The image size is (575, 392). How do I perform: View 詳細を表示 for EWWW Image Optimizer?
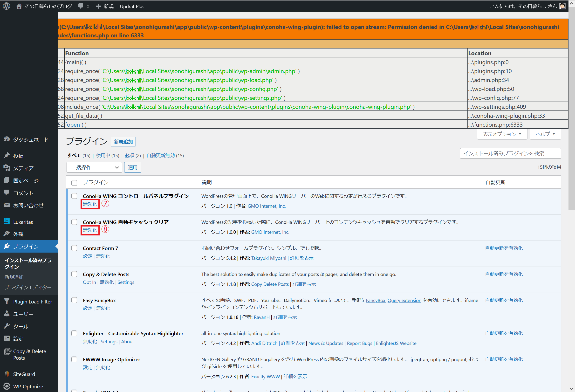point(295,377)
